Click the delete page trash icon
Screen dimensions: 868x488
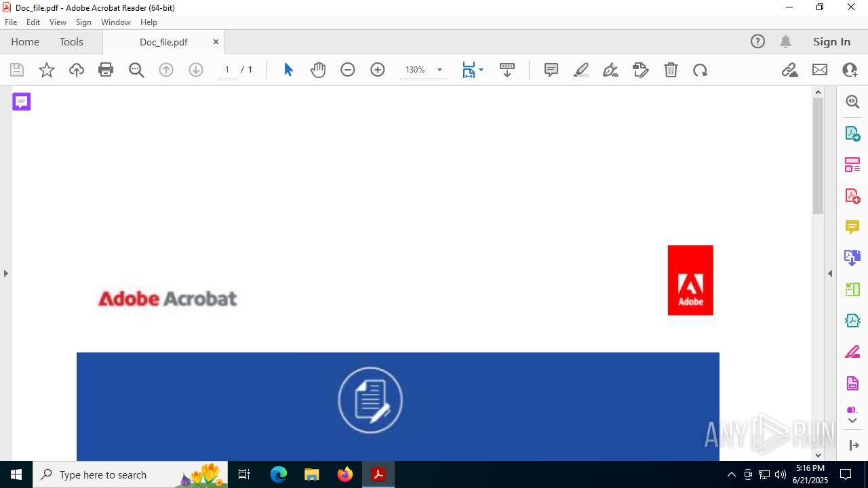(x=671, y=70)
